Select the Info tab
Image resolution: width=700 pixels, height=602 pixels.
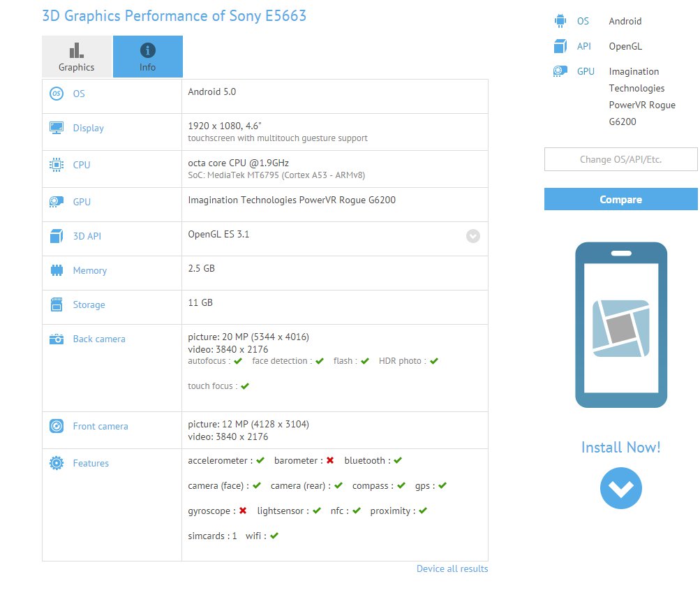click(x=148, y=57)
